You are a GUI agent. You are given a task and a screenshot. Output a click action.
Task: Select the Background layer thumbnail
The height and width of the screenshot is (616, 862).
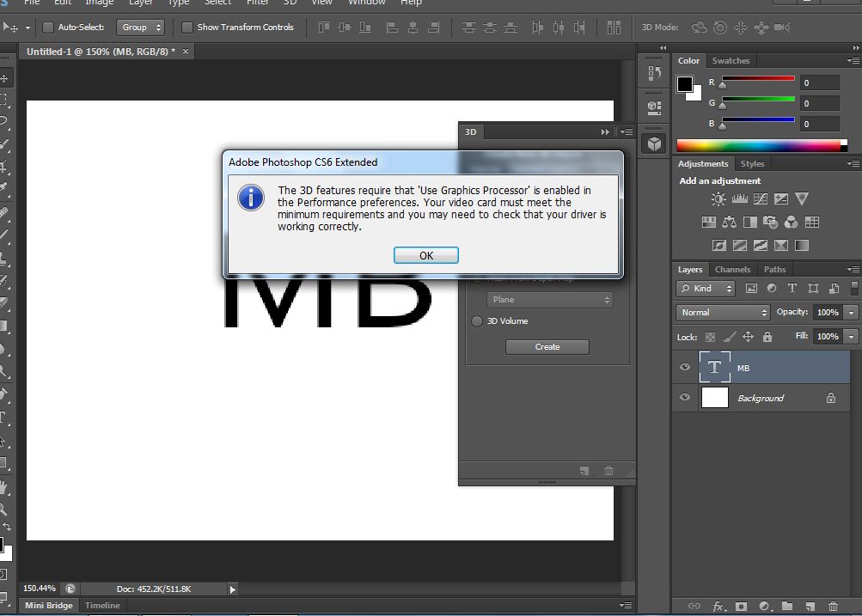point(715,397)
